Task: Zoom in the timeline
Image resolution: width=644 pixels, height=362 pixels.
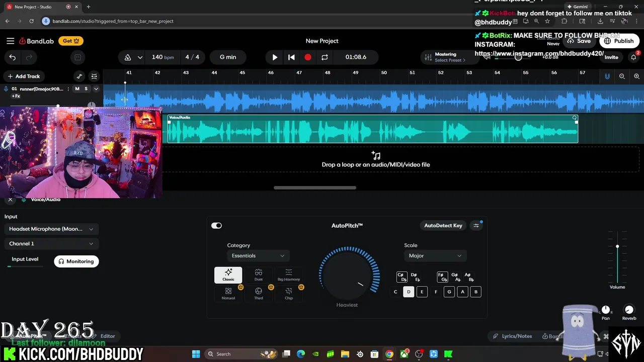Action: pos(636,76)
